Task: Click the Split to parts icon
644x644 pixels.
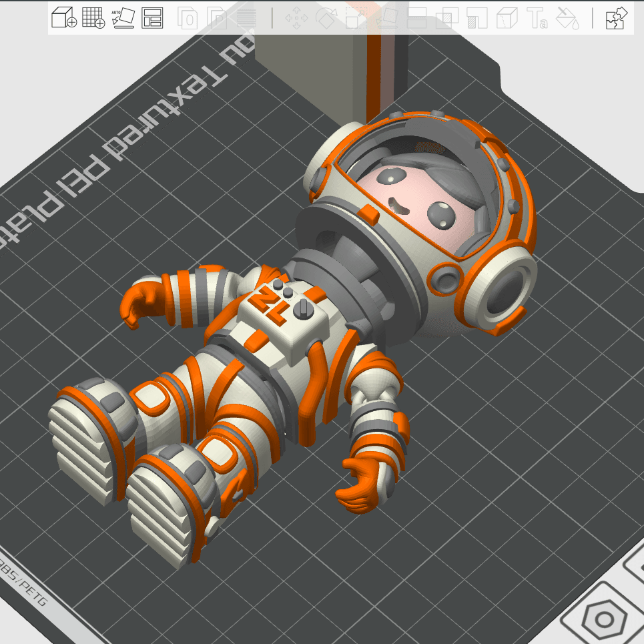Action: [x=218, y=18]
